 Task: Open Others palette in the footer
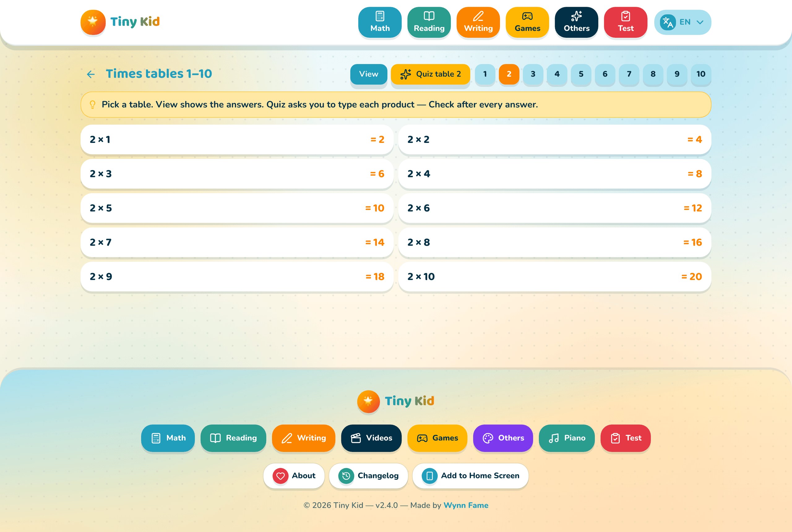503,438
